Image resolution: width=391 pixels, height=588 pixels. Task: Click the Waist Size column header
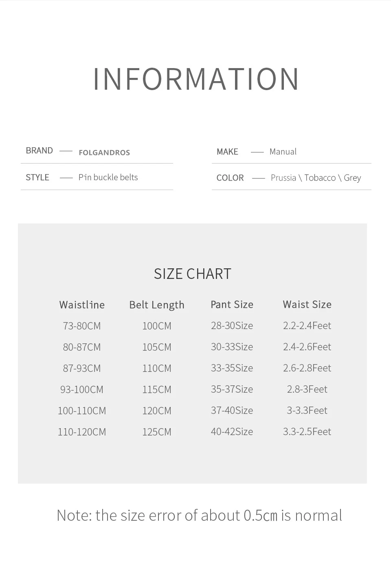coord(307,304)
